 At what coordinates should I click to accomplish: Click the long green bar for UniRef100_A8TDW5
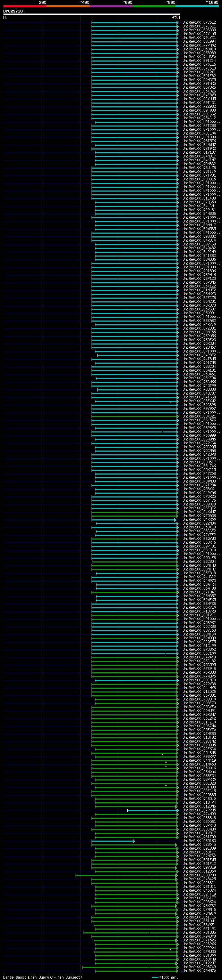pyautogui.click(x=130, y=933)
